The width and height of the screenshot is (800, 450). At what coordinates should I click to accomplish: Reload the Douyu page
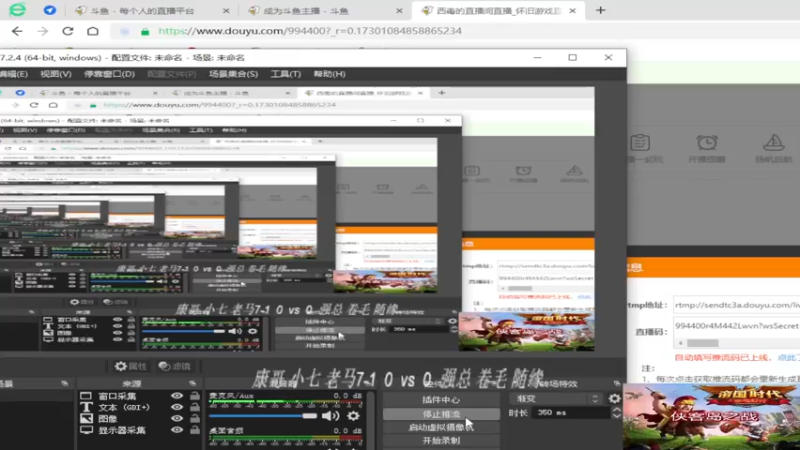pyautogui.click(x=67, y=31)
